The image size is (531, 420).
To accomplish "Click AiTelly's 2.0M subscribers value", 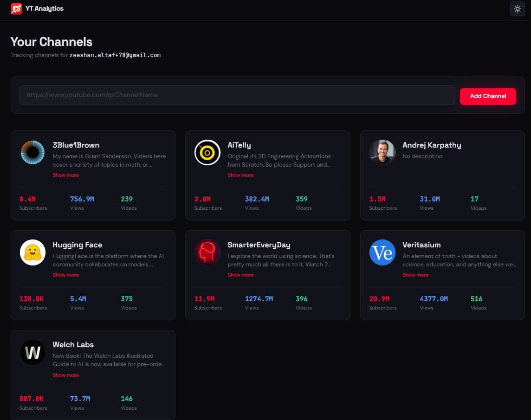I will [202, 199].
